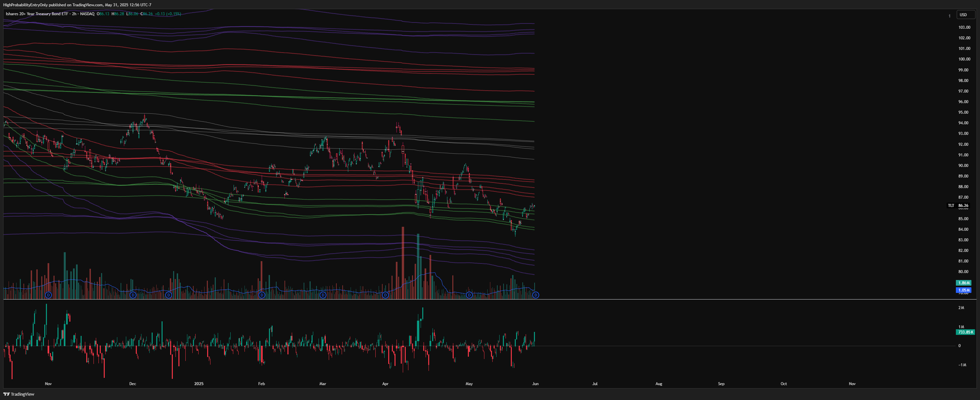Click the dividend marker under December
980x400 pixels.
pos(133,295)
